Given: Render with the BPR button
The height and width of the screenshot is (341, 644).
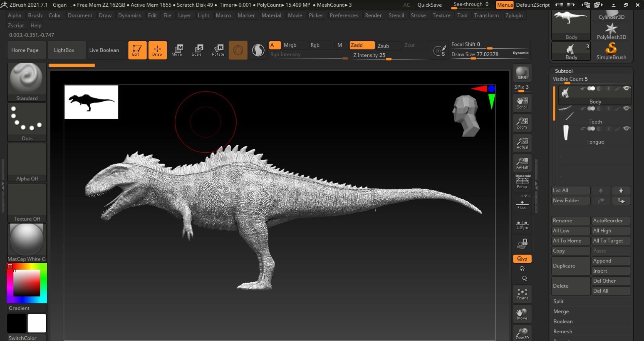Looking at the screenshot, I should click(522, 73).
